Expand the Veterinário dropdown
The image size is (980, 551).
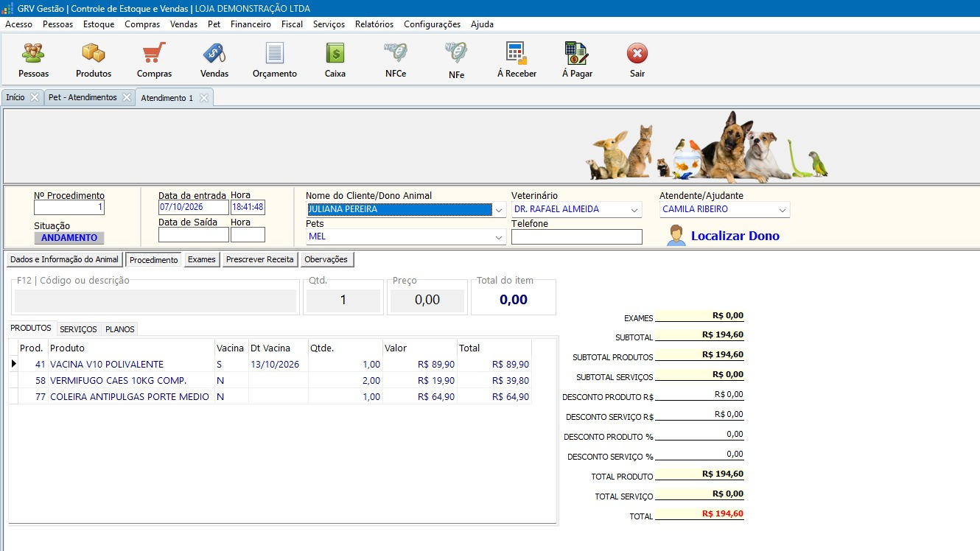tap(634, 210)
